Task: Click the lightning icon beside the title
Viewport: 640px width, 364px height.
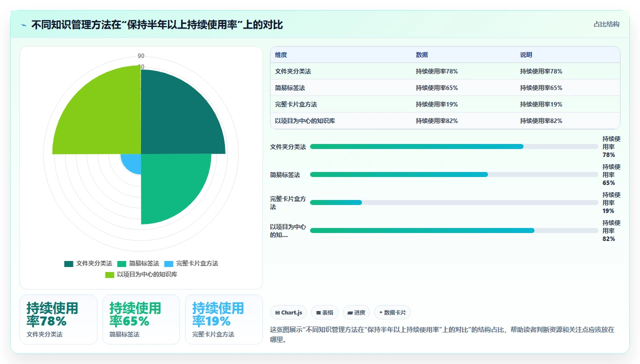Action: tap(23, 25)
